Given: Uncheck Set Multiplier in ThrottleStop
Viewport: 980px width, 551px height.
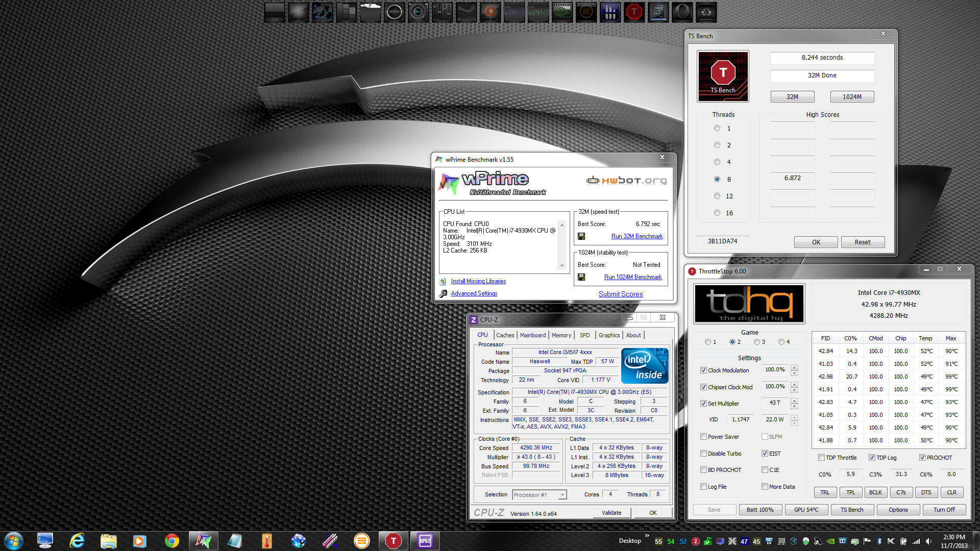Looking at the screenshot, I should (x=703, y=404).
